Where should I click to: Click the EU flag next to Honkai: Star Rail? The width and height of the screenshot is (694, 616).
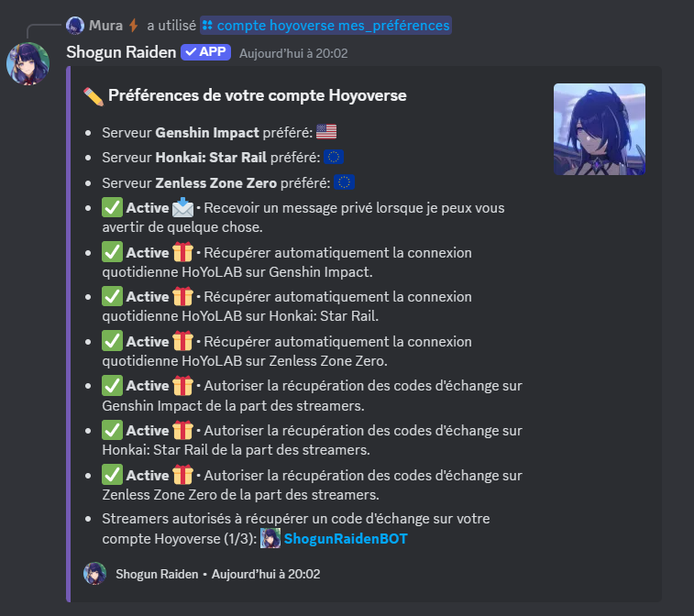click(334, 157)
